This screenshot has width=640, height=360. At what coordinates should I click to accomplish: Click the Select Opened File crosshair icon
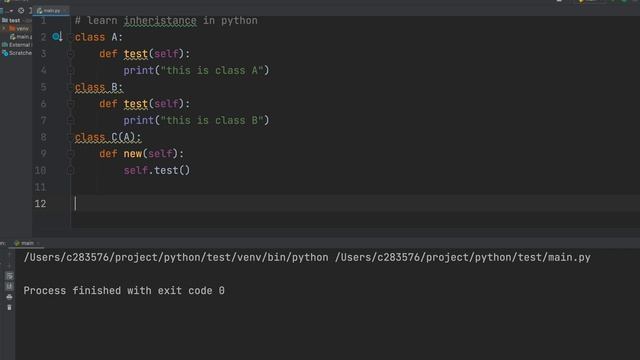click(21, 11)
